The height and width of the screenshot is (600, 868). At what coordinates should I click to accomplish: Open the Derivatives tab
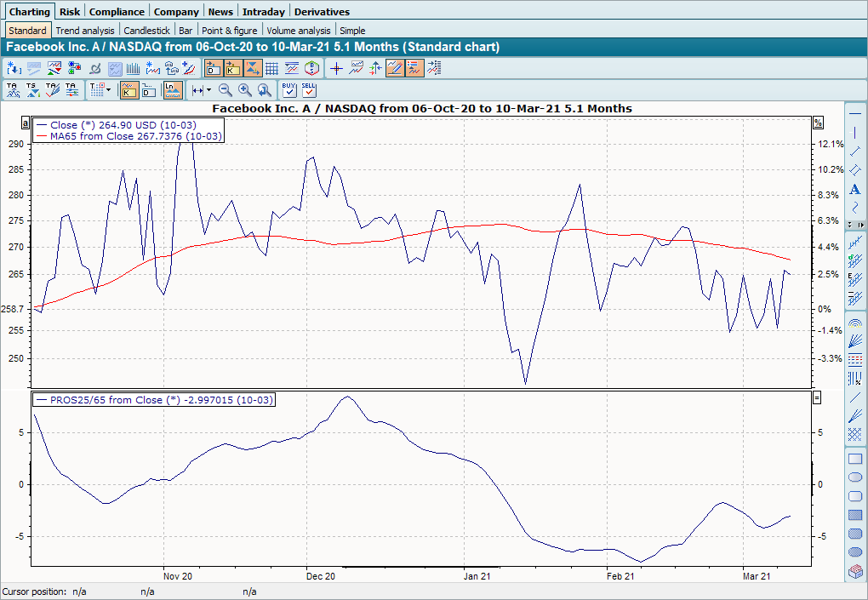(x=322, y=12)
